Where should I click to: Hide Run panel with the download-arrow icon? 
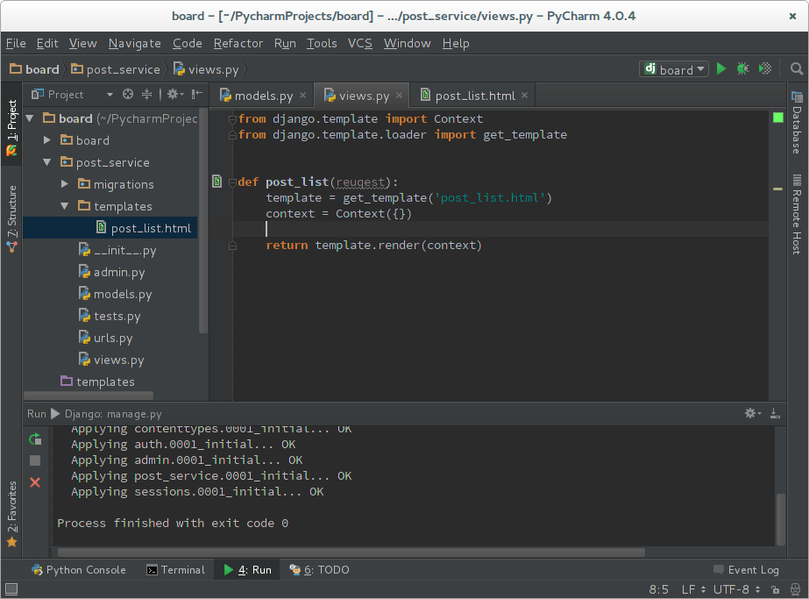(775, 413)
